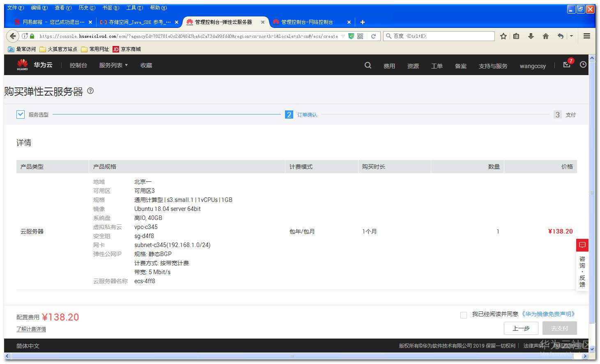This screenshot has width=600, height=364.
Task: Open the address bar history dropdown arrow
Action: click(343, 36)
